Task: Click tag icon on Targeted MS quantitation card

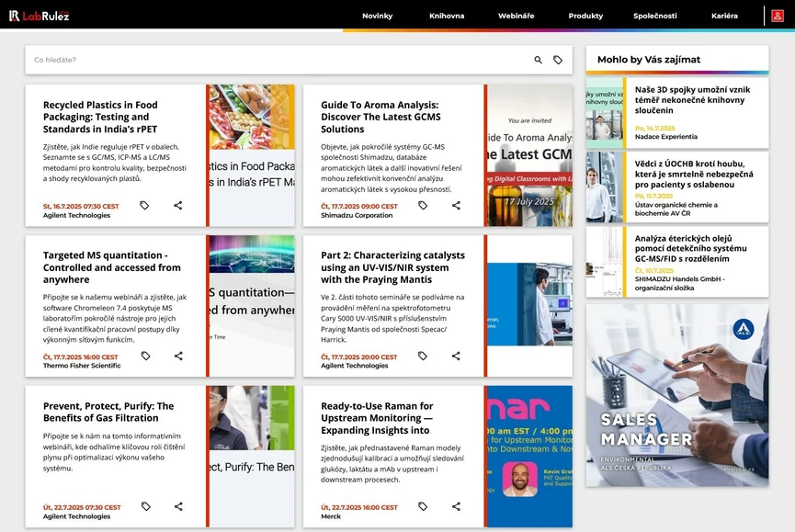Action: (x=145, y=357)
